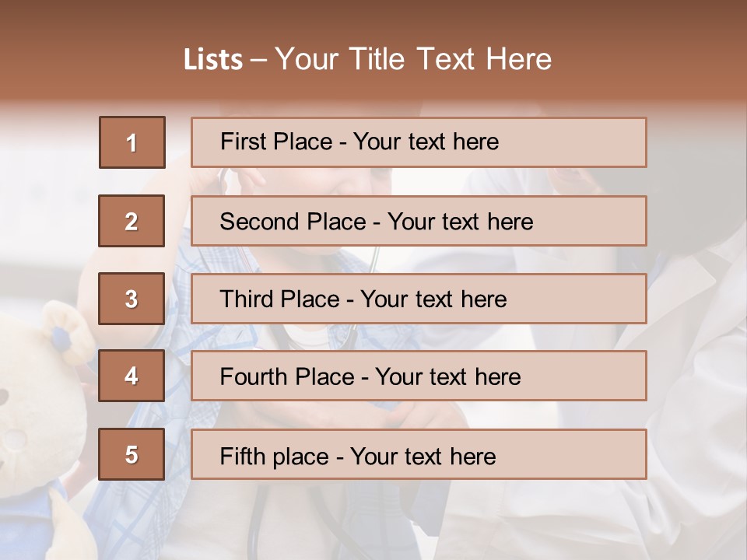Click the First Place text bar
The width and height of the screenshot is (747, 560).
pyautogui.click(x=419, y=142)
